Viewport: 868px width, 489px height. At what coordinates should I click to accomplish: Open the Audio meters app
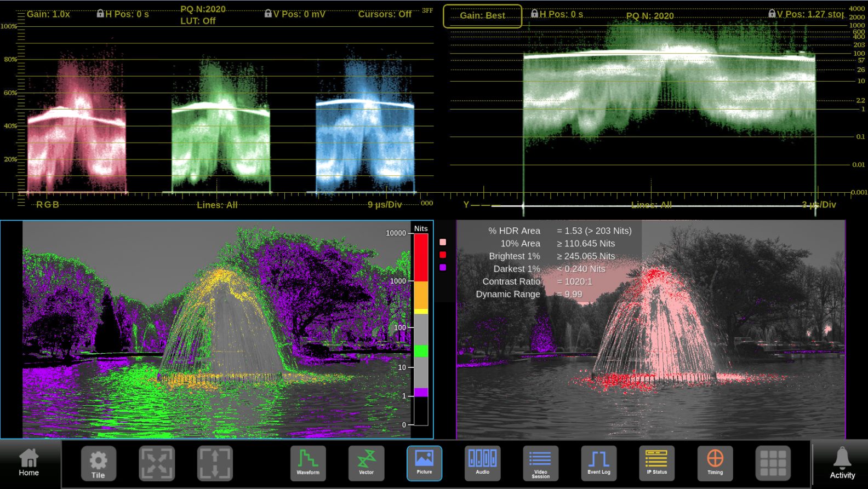tap(482, 463)
